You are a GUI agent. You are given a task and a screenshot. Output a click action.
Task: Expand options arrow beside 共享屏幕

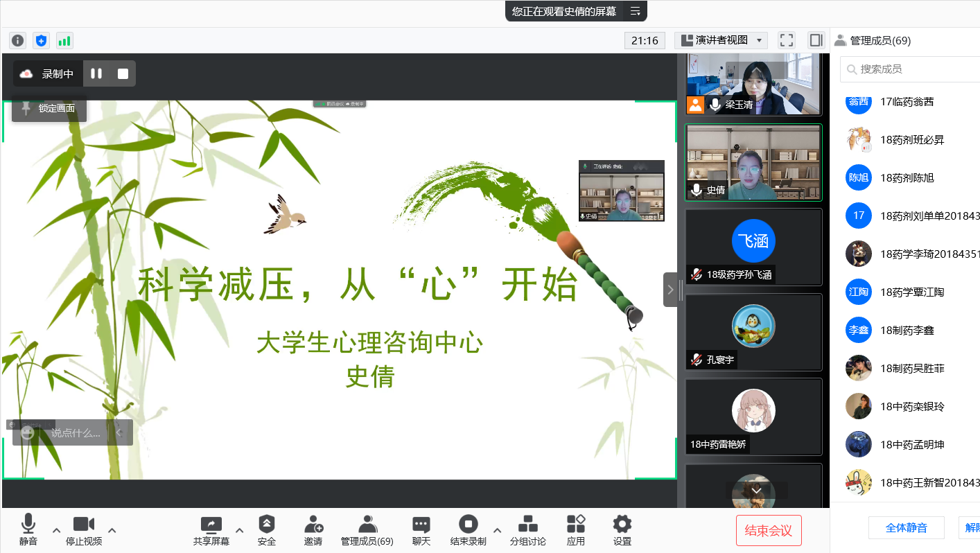click(x=239, y=530)
